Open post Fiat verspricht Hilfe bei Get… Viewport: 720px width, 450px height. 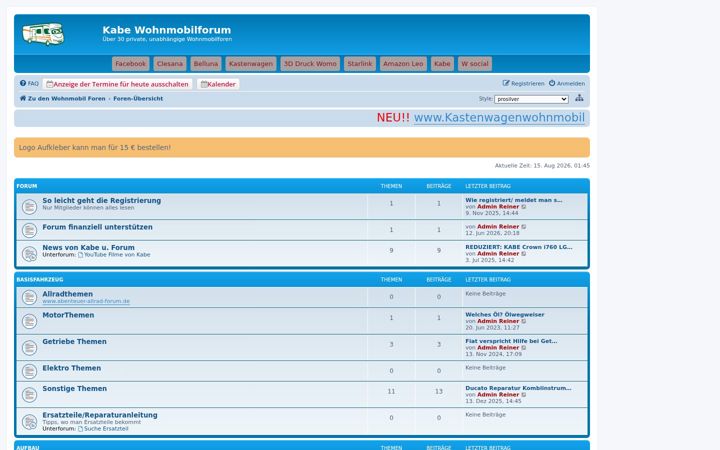coord(511,341)
